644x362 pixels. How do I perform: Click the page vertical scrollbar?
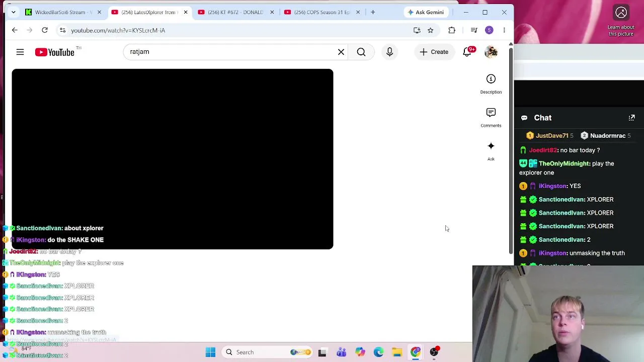pos(511,151)
